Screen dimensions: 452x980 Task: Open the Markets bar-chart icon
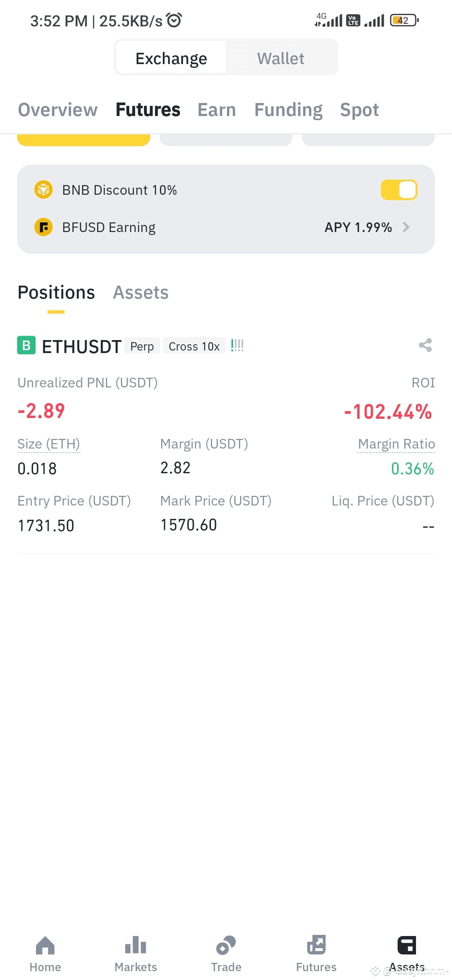click(x=136, y=945)
